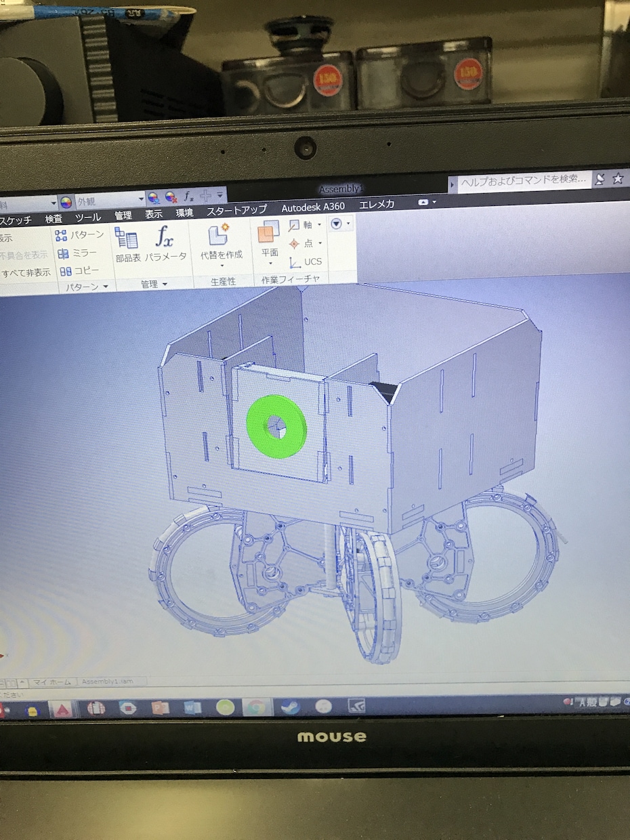Open the material combo box left of color wheel
630x840 pixels.
coord(27,203)
